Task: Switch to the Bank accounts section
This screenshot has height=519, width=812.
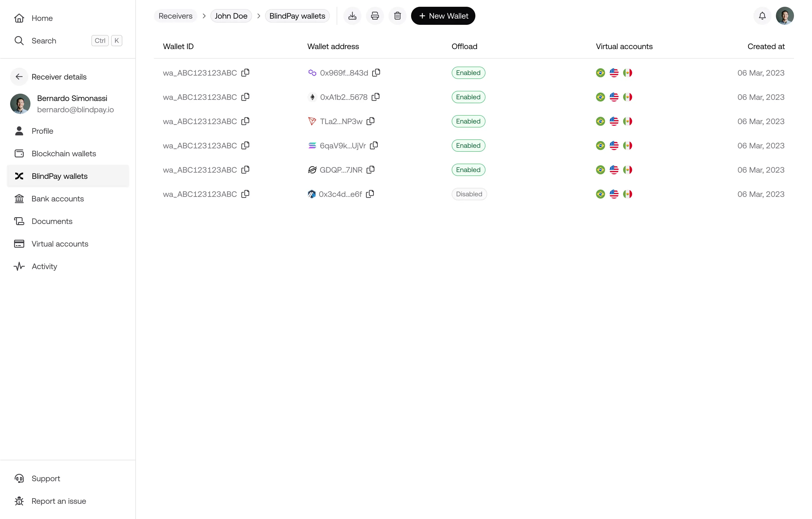Action: coord(57,199)
